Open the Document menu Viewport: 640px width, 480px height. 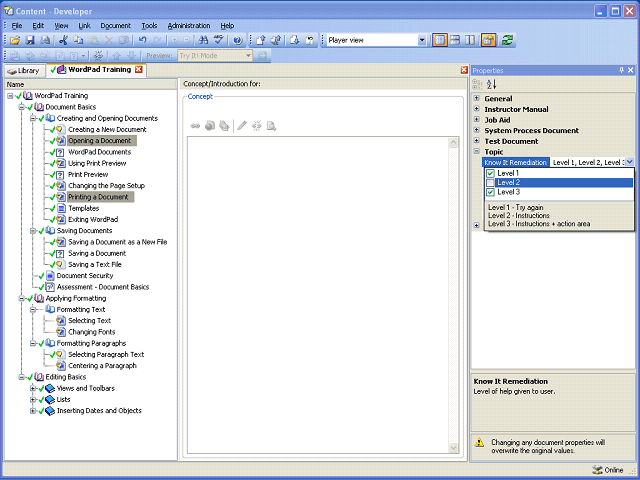116,26
